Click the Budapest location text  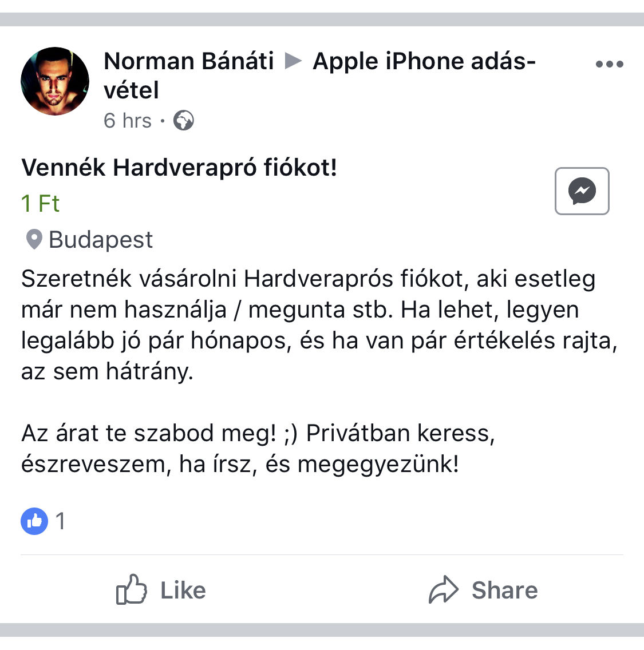pos(101,240)
